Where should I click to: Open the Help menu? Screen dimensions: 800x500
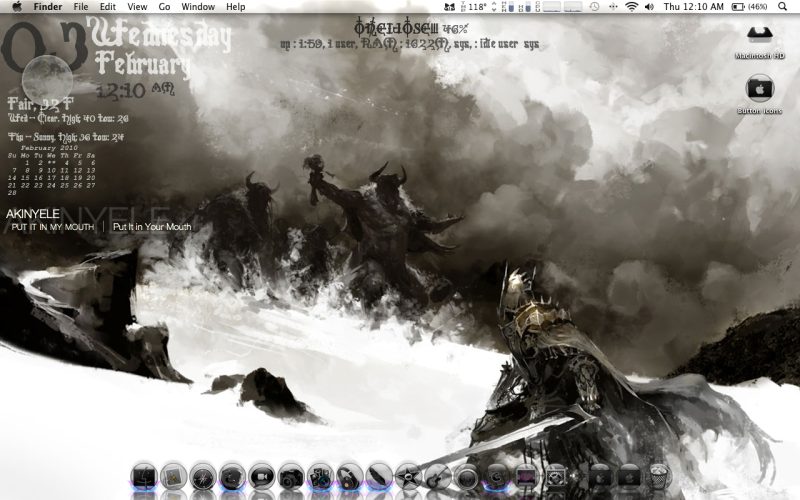[236, 7]
